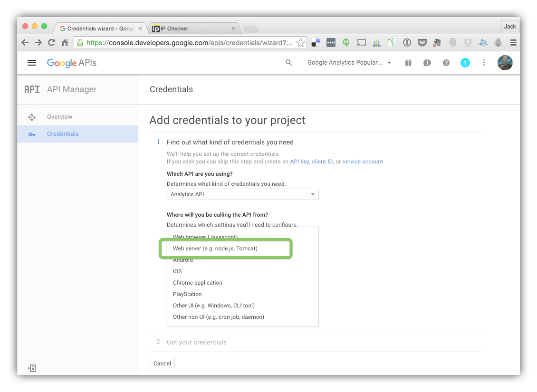Switch to the IP Checker tab

[x=194, y=29]
